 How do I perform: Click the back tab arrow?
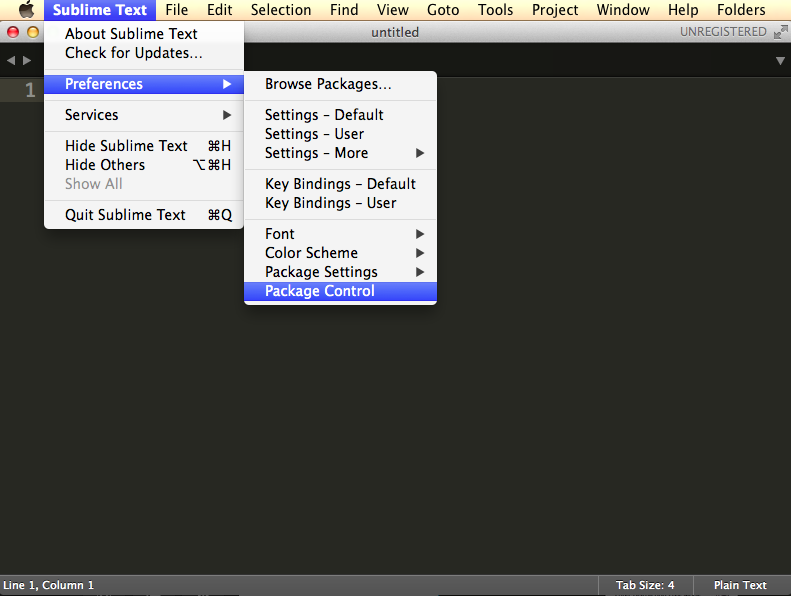pos(11,61)
